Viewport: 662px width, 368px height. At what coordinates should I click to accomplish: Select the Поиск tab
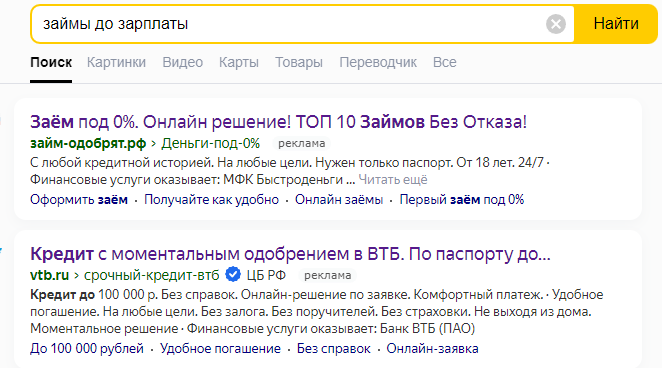(51, 62)
